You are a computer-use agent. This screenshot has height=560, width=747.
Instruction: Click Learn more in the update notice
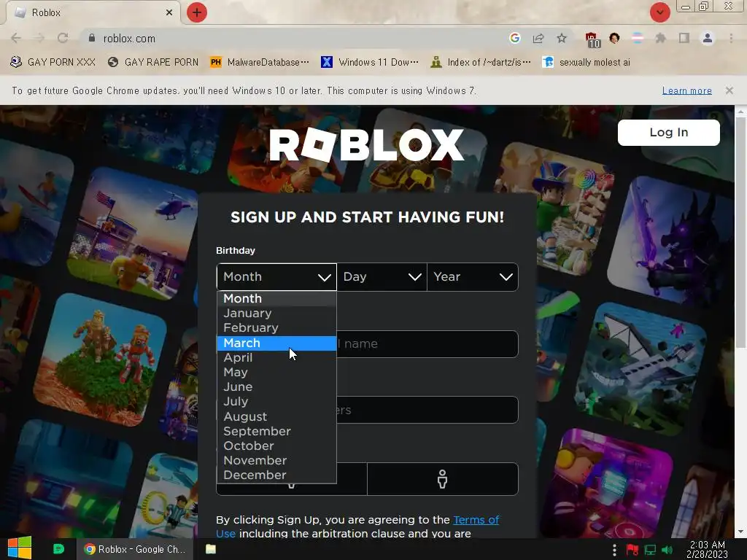tap(687, 90)
